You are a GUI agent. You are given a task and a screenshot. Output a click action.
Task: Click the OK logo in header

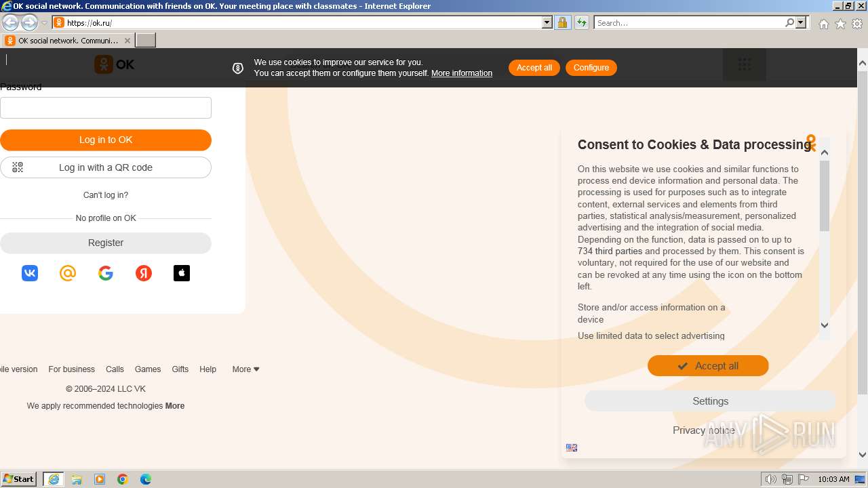114,64
